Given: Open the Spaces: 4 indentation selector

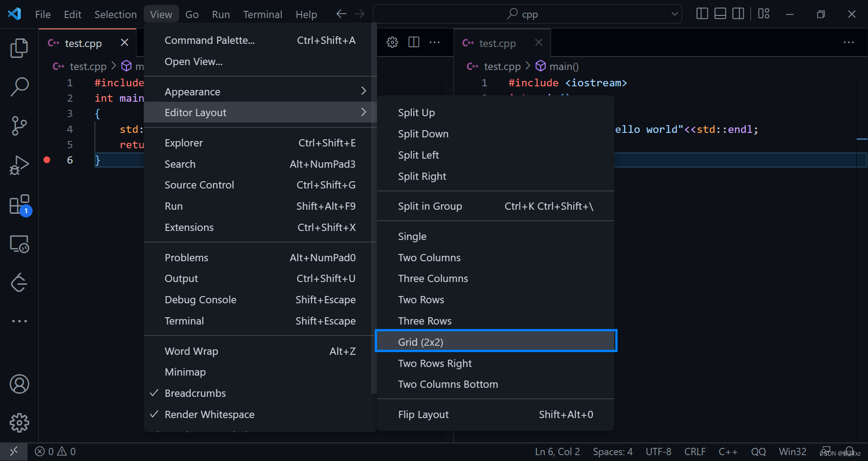Looking at the screenshot, I should click(x=613, y=452).
